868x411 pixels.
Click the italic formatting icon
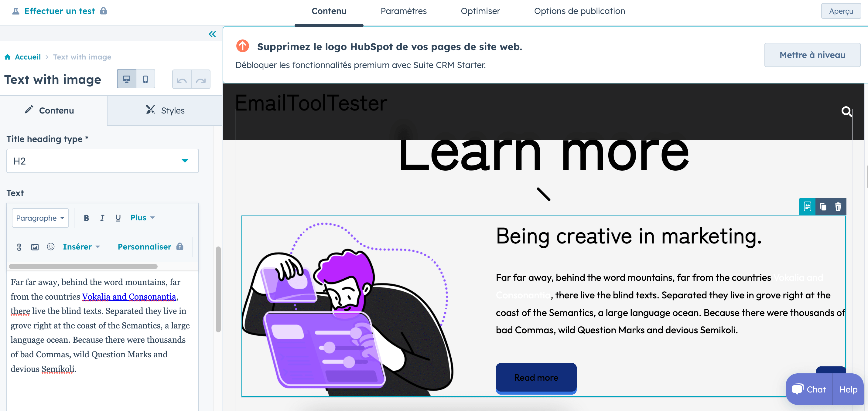[102, 218]
